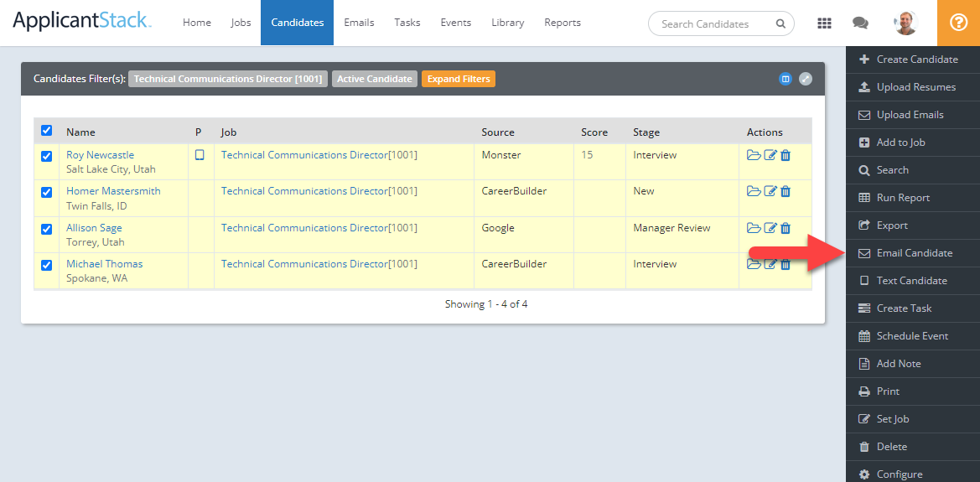Click the orange help question mark icon
Viewport: 980px width, 482px height.
tap(958, 23)
